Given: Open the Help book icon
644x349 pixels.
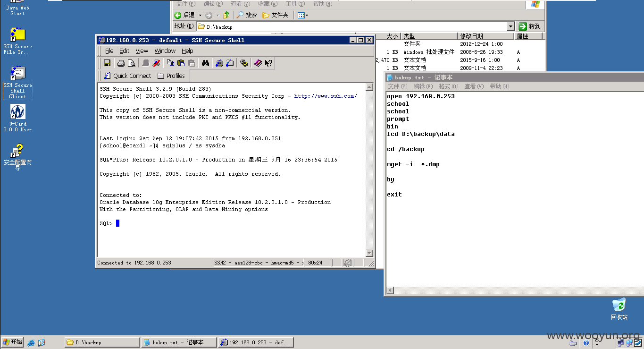Looking at the screenshot, I should coord(258,63).
